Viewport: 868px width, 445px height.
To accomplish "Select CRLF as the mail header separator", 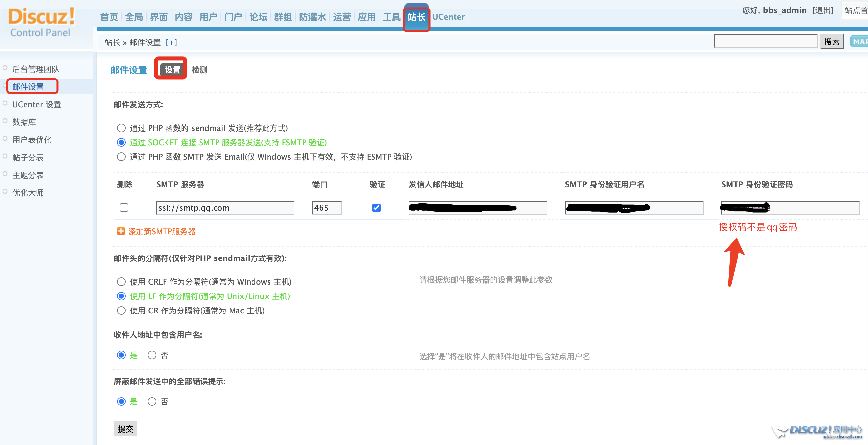I will click(121, 282).
